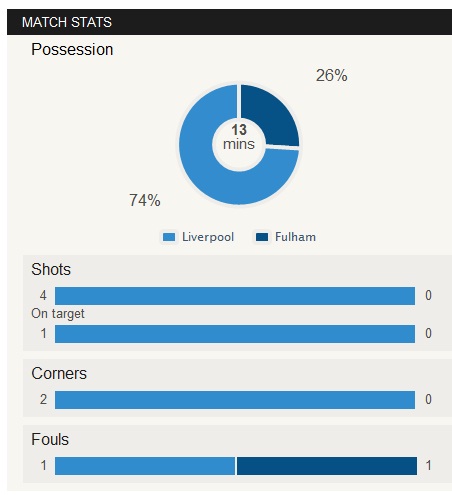Click Fulham's dark blue Fouls segment
The width and height of the screenshot is (452, 495).
coord(327,466)
